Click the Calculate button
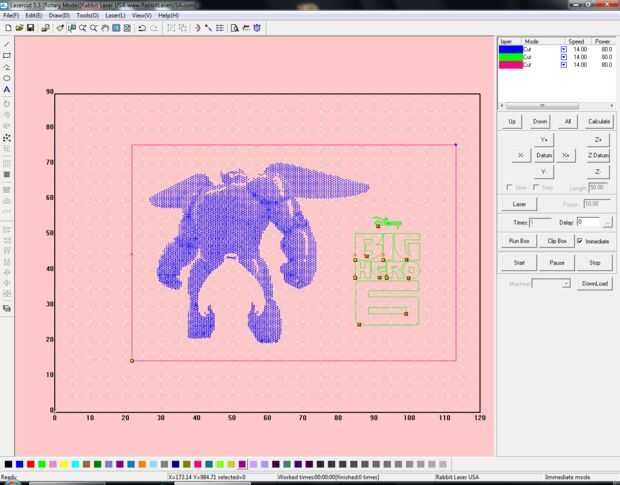 click(x=599, y=121)
